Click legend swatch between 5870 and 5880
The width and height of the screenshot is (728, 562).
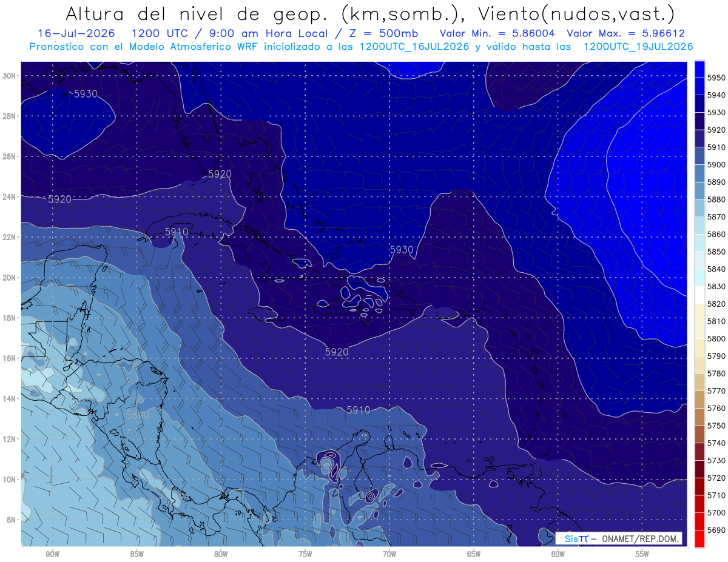[700, 208]
